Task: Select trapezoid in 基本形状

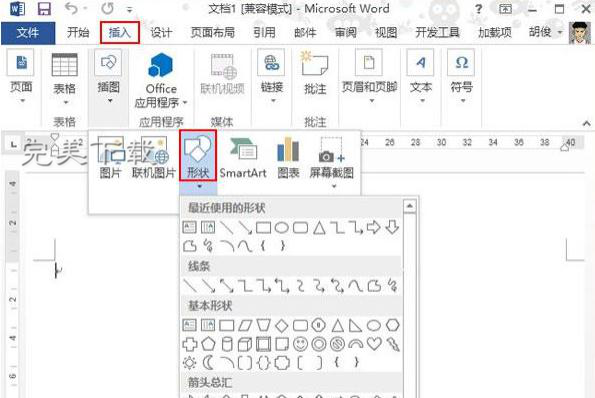Action: coord(263,325)
